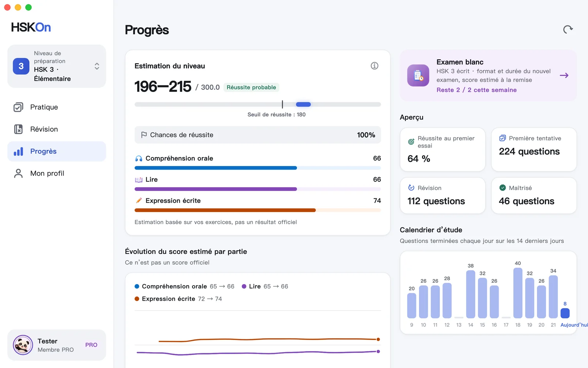
Task: Click the Reste 2 / 2 cette semaine link
Action: click(476, 90)
